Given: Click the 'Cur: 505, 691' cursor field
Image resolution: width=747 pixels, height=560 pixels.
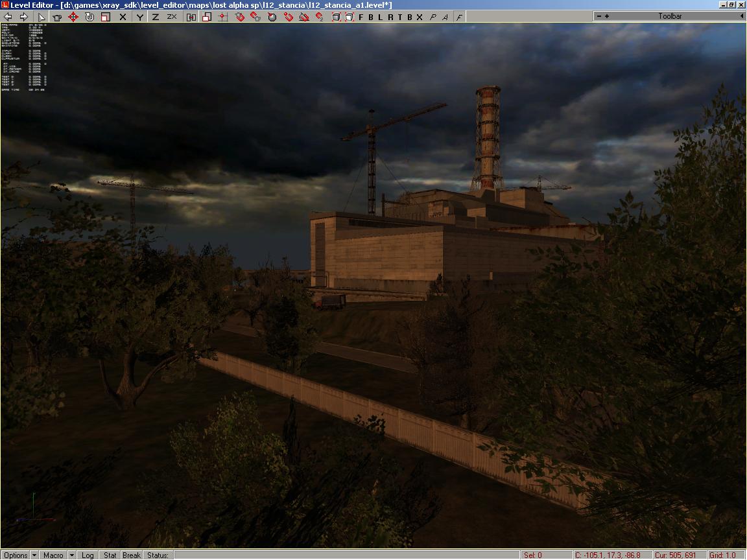Looking at the screenshot, I should point(679,555).
